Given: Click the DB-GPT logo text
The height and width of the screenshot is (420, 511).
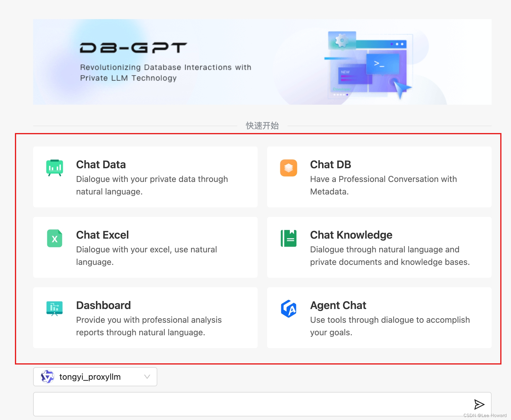Looking at the screenshot, I should [133, 48].
